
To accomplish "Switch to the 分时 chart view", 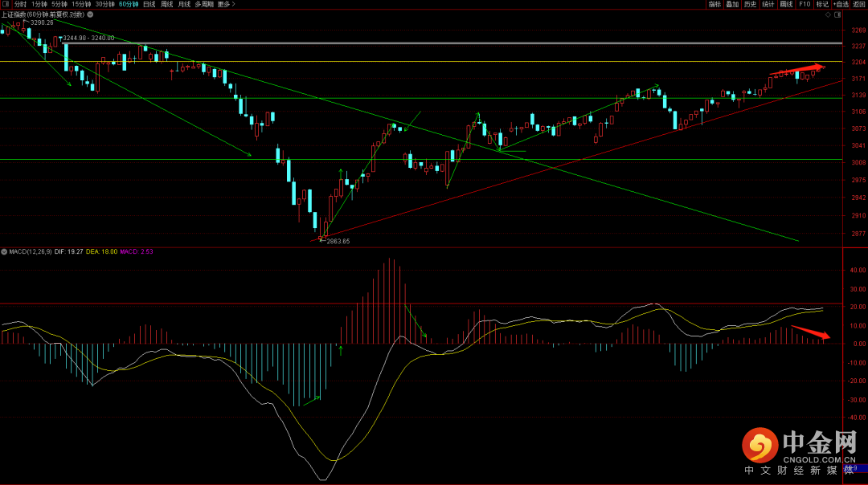I will point(20,4).
